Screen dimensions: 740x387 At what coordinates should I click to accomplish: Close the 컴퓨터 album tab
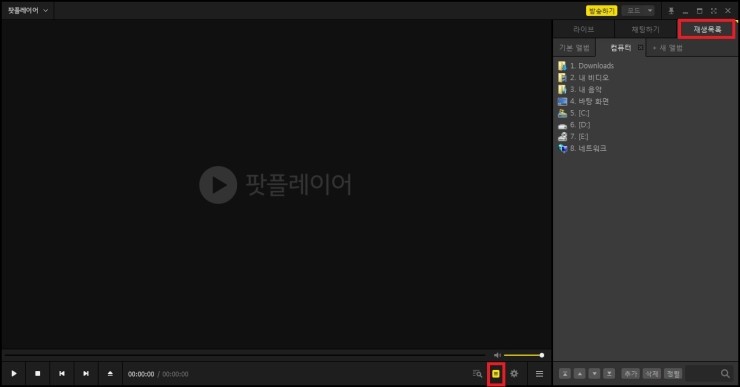click(640, 48)
